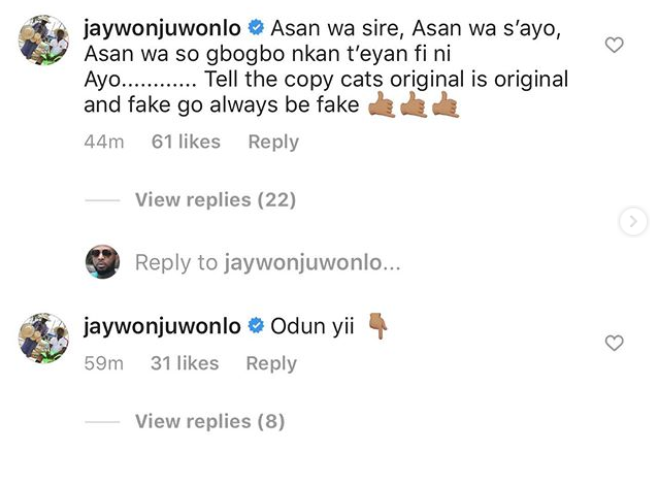Click the pointing-down hand emoji
This screenshot has height=486, width=653.
click(378, 326)
